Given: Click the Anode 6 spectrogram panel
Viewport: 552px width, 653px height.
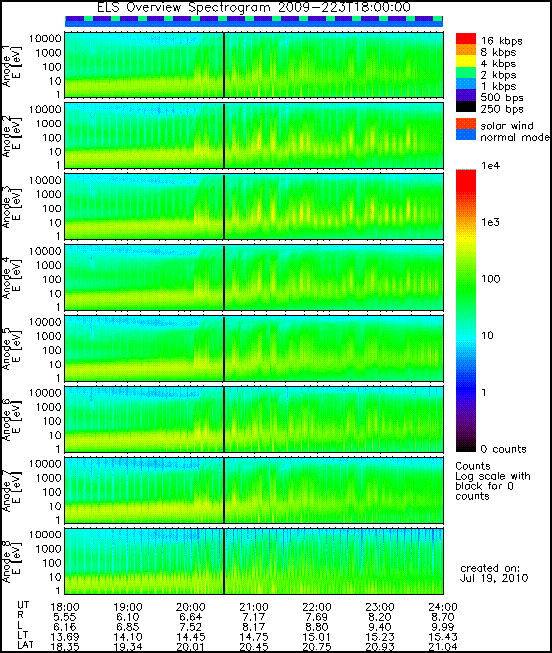Looking at the screenshot, I should pos(254,419).
